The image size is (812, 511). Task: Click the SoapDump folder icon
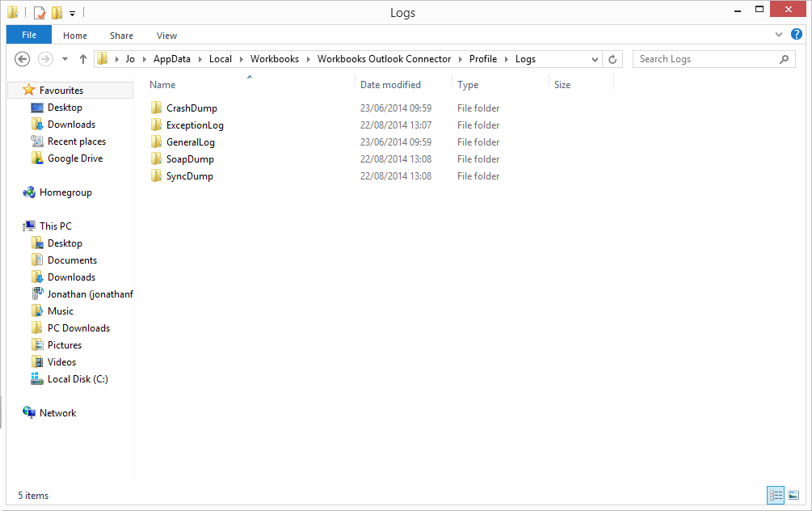point(157,159)
